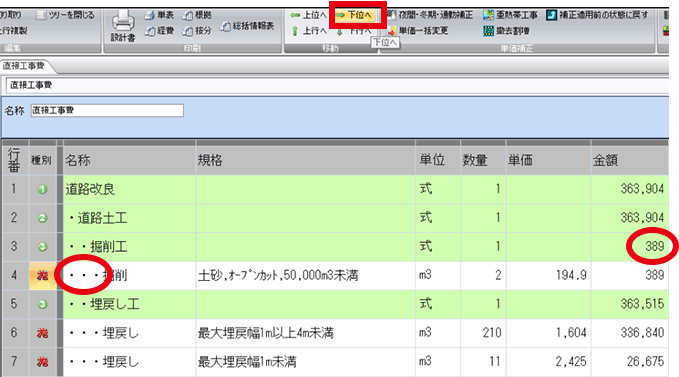Switch to the 直接工事費 tab
Viewport: 679px width, 377px height.
[x=24, y=66]
